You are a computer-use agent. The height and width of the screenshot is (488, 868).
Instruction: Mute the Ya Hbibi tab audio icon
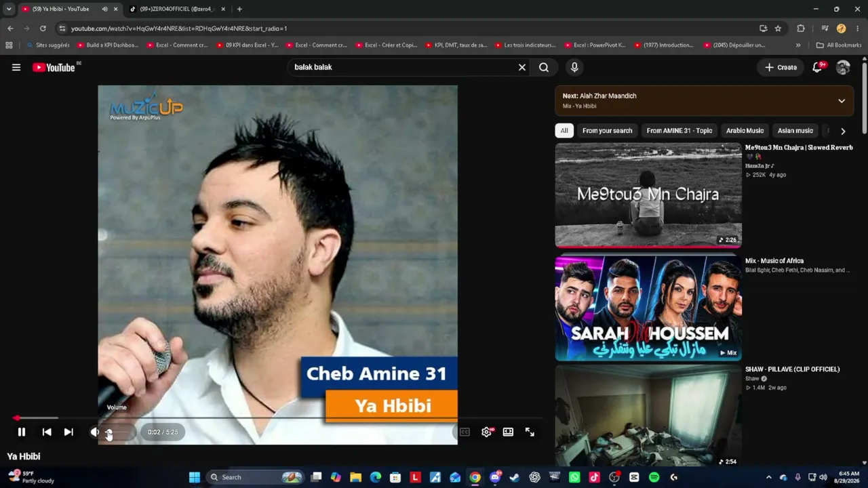coord(104,9)
